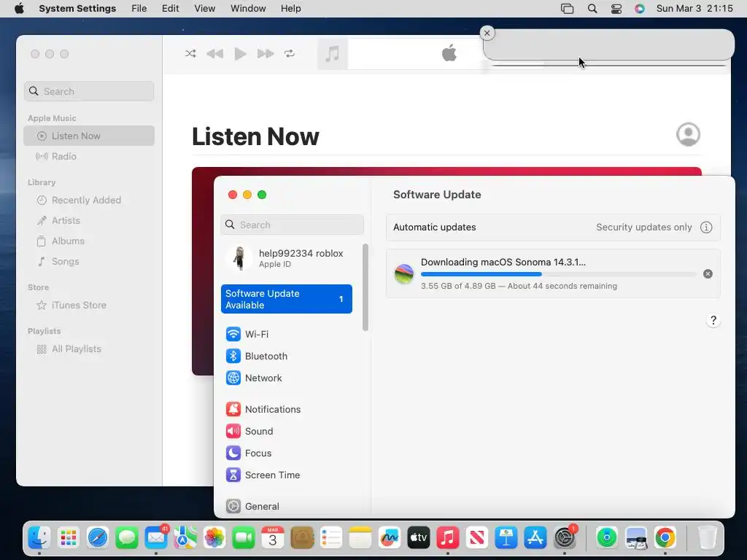Click the Automatic updates info button
The image size is (747, 560).
(706, 227)
